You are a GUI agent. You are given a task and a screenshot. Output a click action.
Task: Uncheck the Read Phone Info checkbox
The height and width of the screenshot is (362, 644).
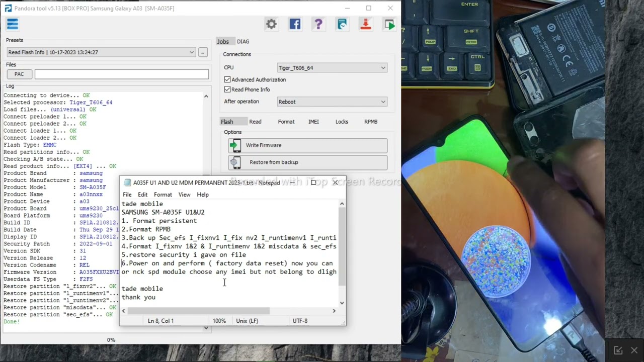227,89
